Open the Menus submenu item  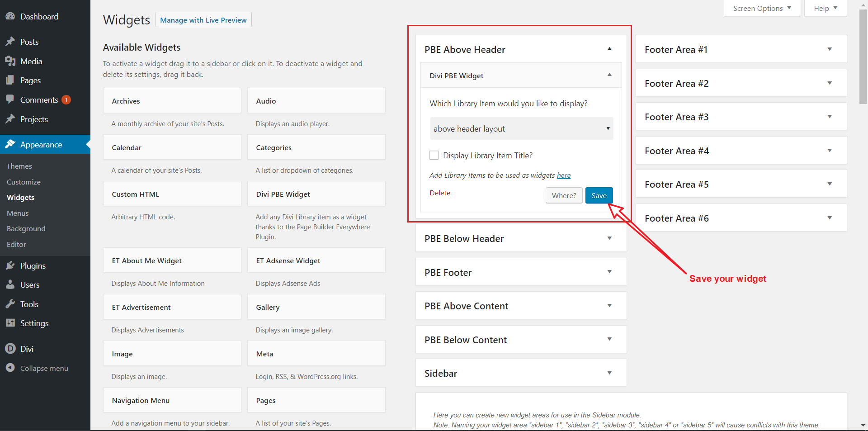click(18, 213)
